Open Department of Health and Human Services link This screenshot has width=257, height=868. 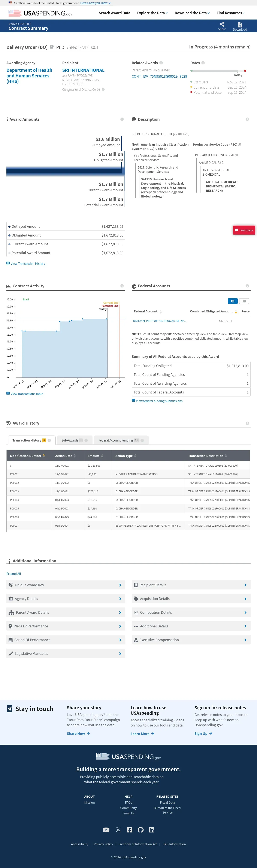click(29, 76)
